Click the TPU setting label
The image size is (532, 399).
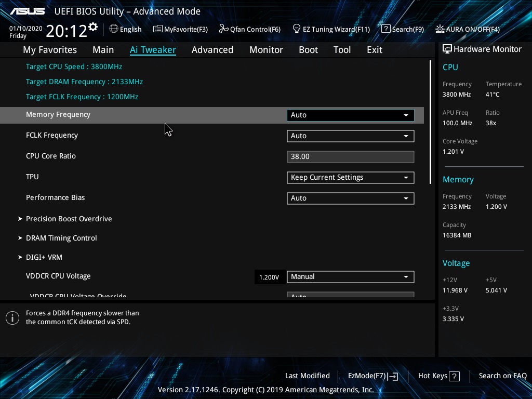tap(32, 177)
